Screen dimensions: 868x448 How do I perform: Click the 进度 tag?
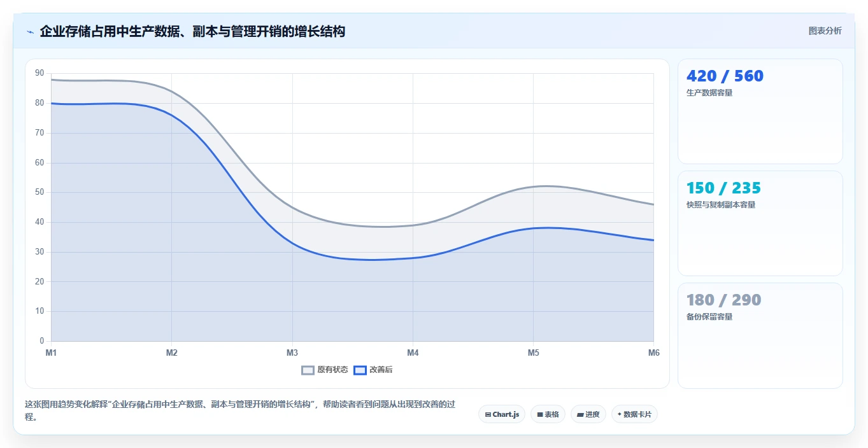click(x=588, y=414)
